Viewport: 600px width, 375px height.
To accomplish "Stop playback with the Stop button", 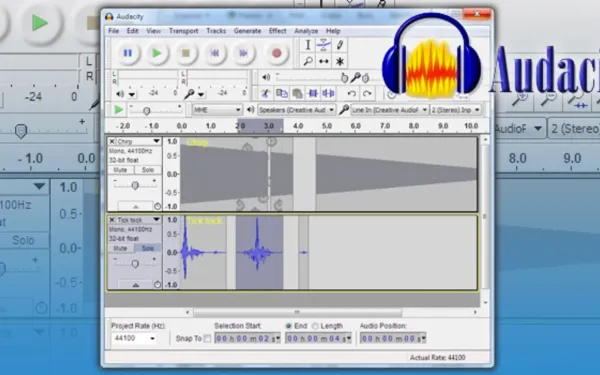I will click(x=186, y=53).
